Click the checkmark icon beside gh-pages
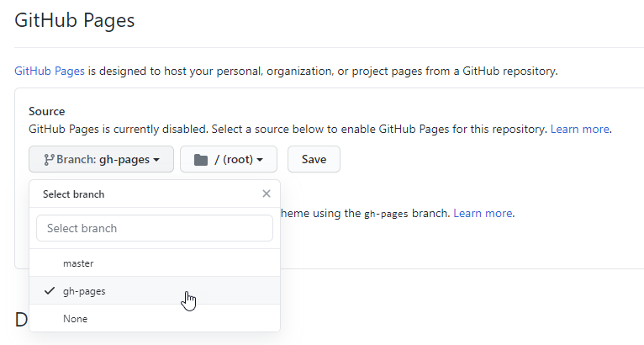 pos(50,290)
